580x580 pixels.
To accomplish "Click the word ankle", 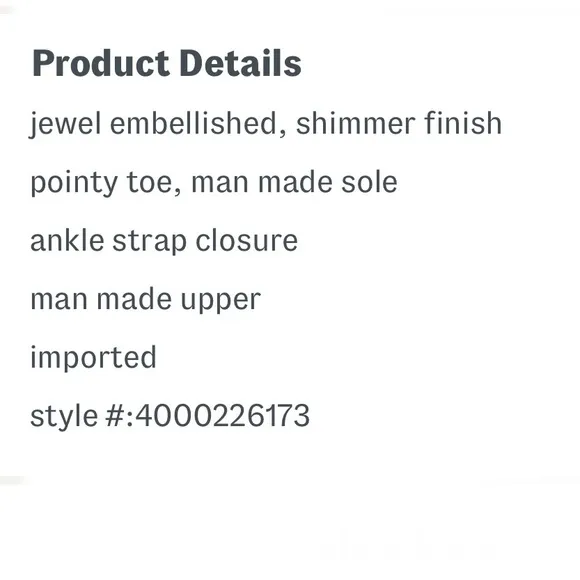I will pyautogui.click(x=67, y=240).
